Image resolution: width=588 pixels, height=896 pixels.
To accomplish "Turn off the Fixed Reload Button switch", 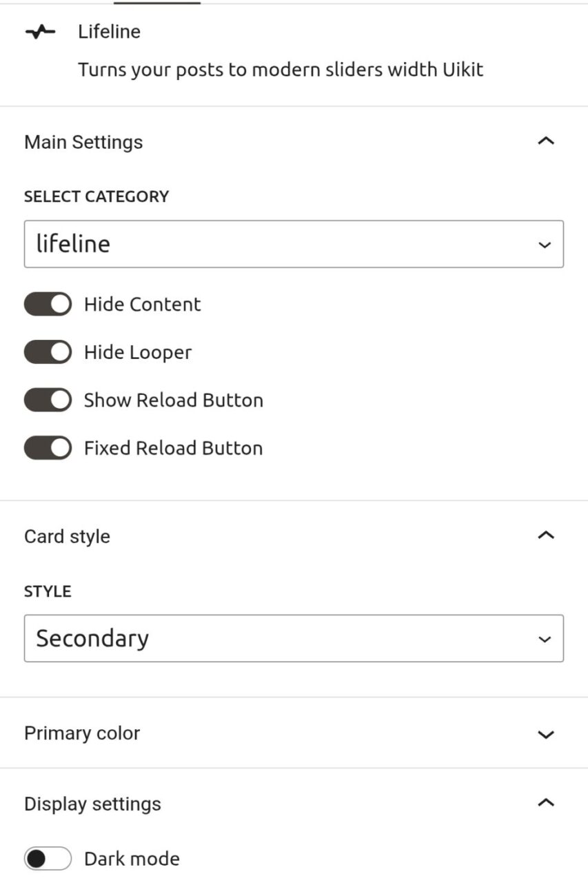I will 48,448.
